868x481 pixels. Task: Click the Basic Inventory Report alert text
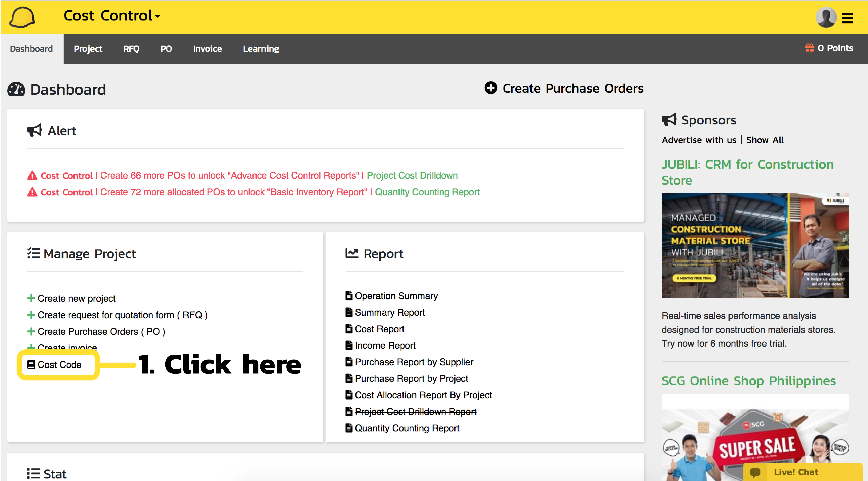234,192
